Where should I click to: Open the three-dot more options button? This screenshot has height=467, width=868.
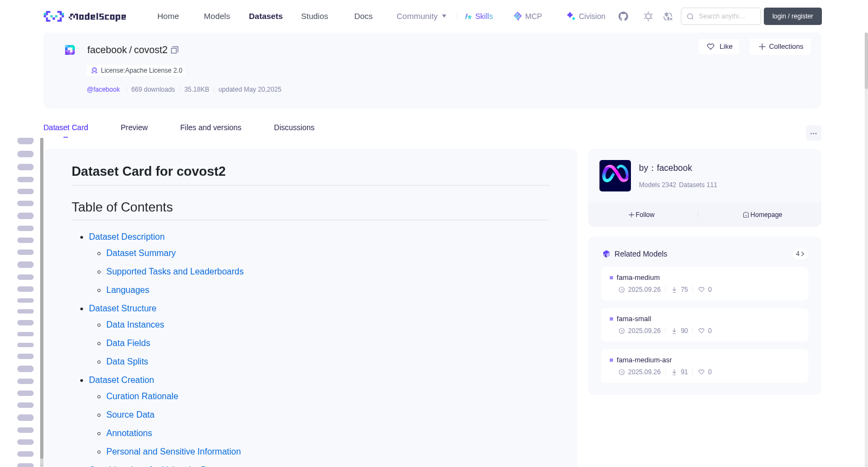[x=813, y=133]
